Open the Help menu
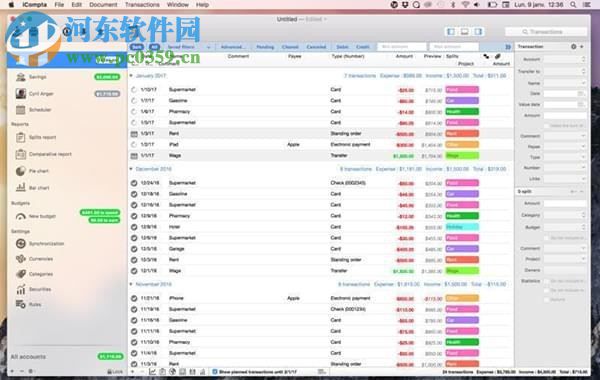The height and width of the screenshot is (380, 600). pyautogui.click(x=202, y=5)
